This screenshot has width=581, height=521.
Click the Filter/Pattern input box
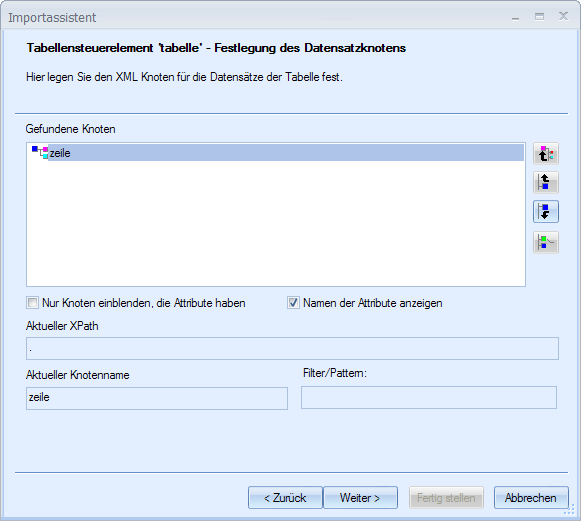[429, 398]
